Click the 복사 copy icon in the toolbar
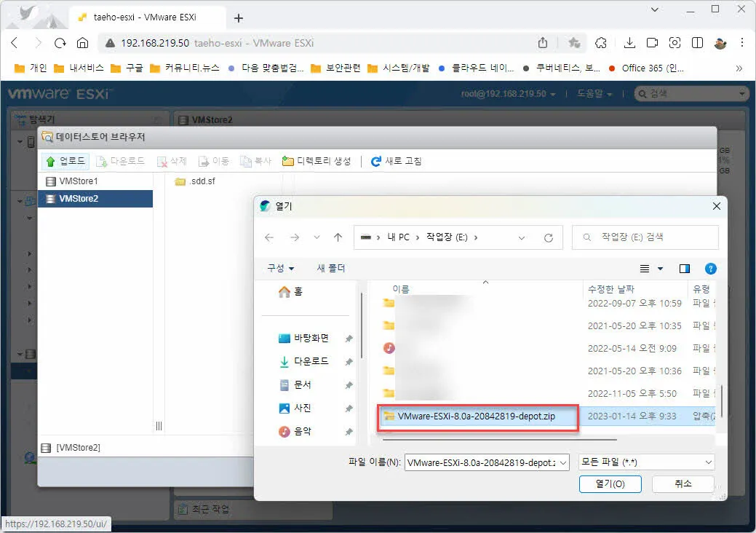This screenshot has width=756, height=533. pyautogui.click(x=247, y=161)
